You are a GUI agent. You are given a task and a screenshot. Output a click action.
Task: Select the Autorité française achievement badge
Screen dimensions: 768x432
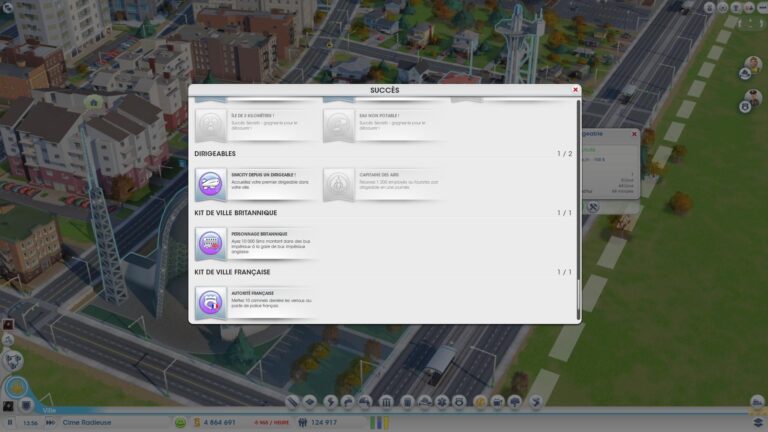[211, 303]
